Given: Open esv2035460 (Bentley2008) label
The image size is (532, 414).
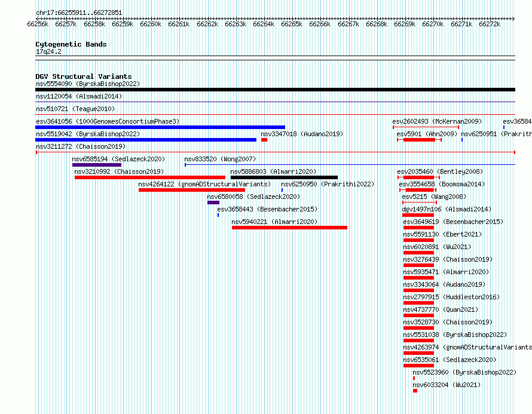Looking at the screenshot, I should click(440, 171).
